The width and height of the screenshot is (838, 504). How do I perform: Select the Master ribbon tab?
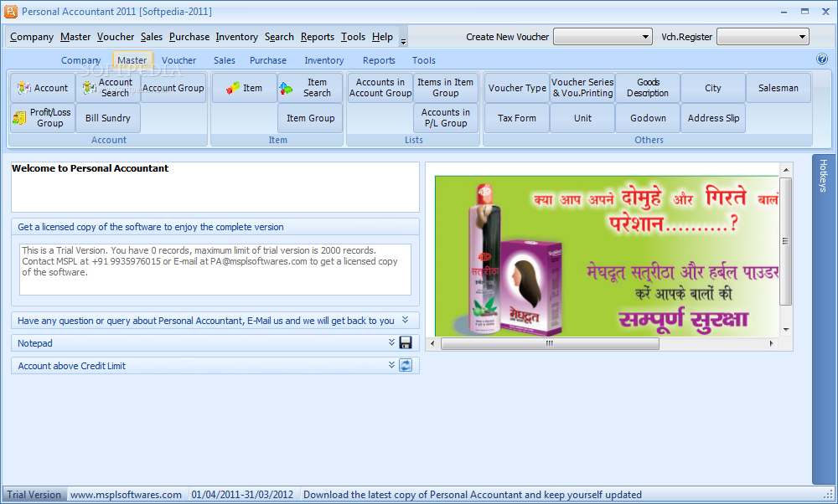coord(132,60)
